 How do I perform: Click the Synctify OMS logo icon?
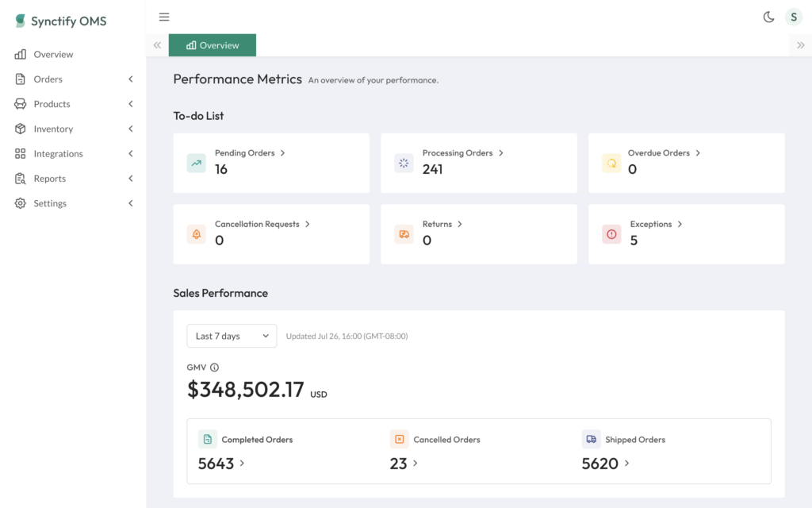[20, 21]
